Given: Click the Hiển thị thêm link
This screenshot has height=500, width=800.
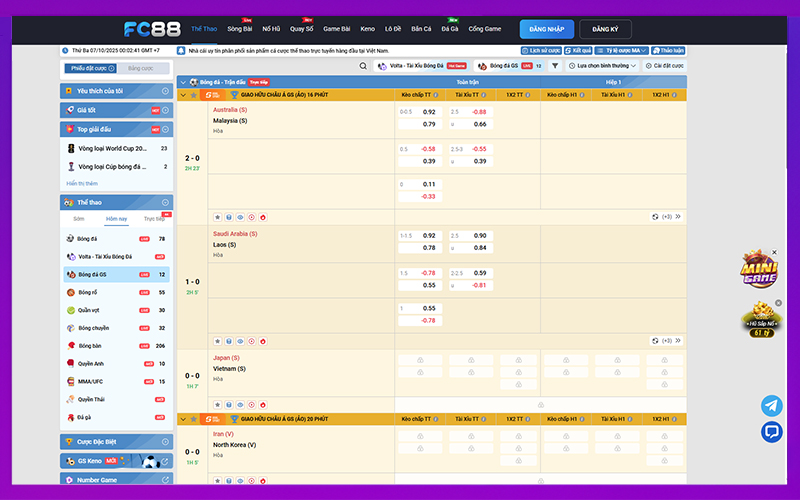Looking at the screenshot, I should (82, 183).
